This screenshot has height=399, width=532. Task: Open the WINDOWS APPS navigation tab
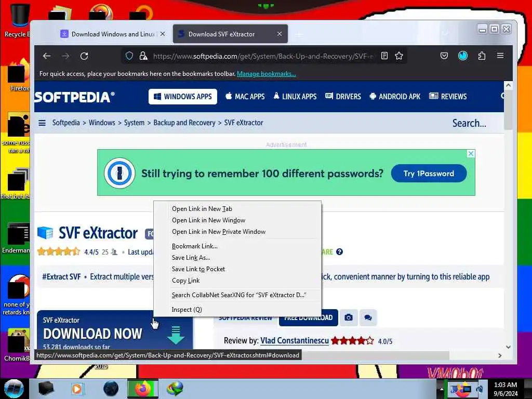click(183, 96)
